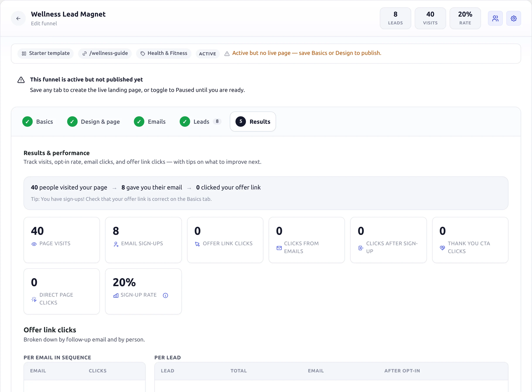The image size is (532, 392).
Task: Click the tag icon in Health & Fitness chip
Action: click(143, 53)
